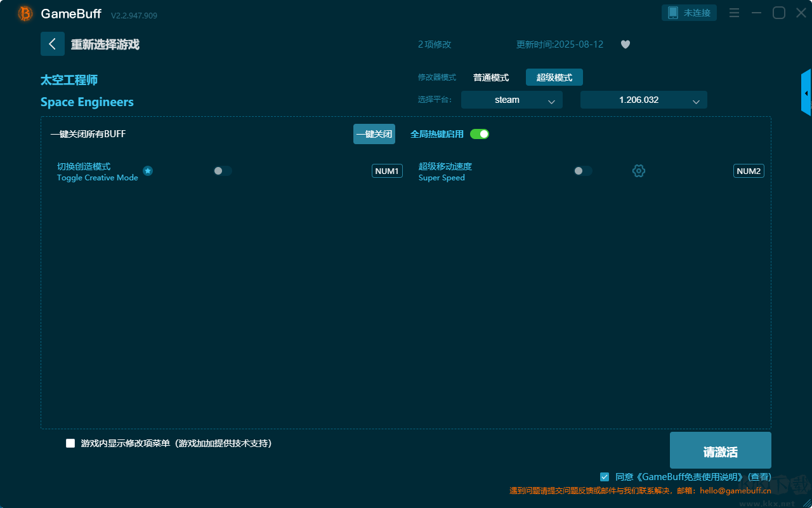This screenshot has height=508, width=812.
Task: Open Super Speed settings gear
Action: coord(639,171)
